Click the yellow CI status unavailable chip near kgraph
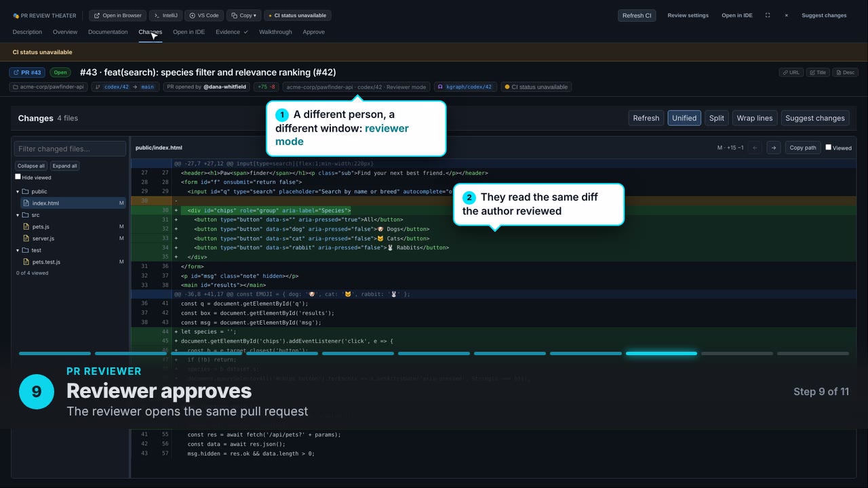This screenshot has height=488, width=868. [x=536, y=87]
